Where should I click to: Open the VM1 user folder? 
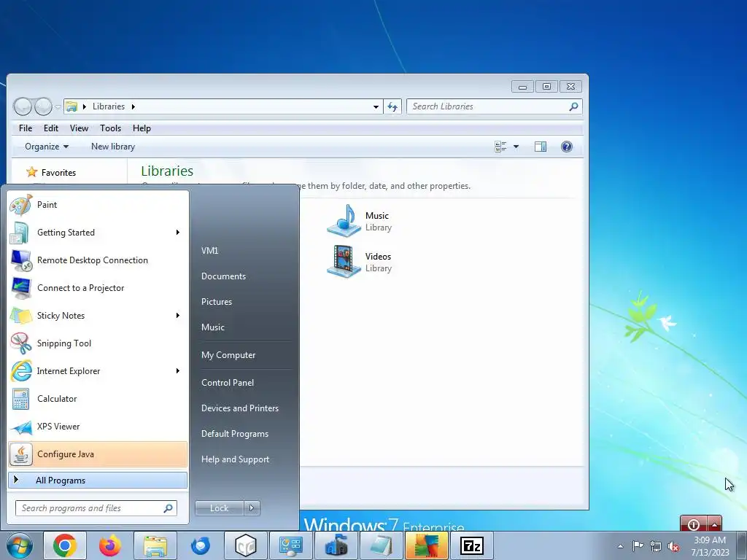pos(209,251)
